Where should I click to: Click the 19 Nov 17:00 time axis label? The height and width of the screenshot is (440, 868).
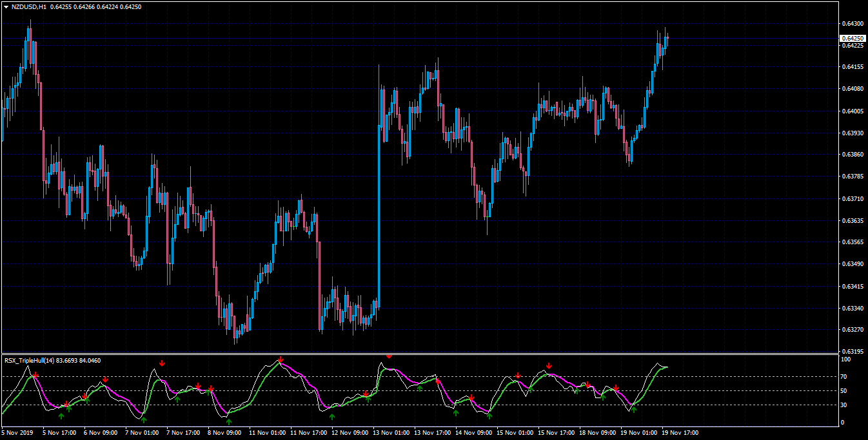click(x=680, y=433)
